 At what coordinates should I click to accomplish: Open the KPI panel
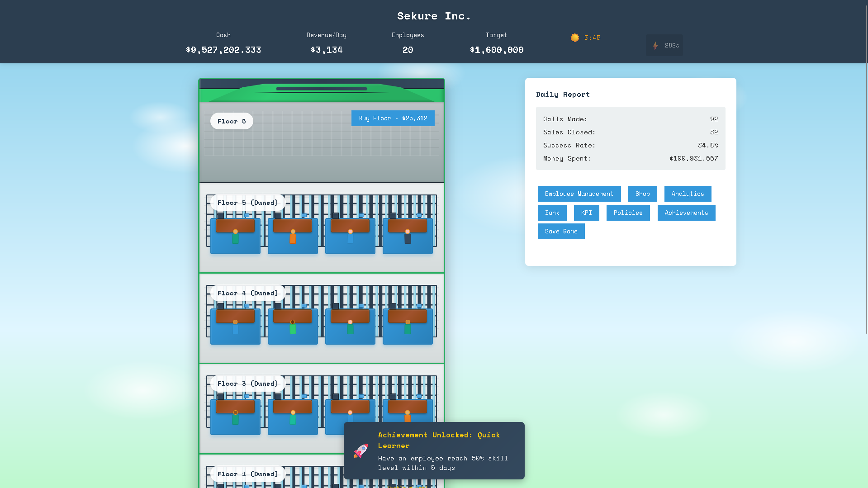pos(586,213)
